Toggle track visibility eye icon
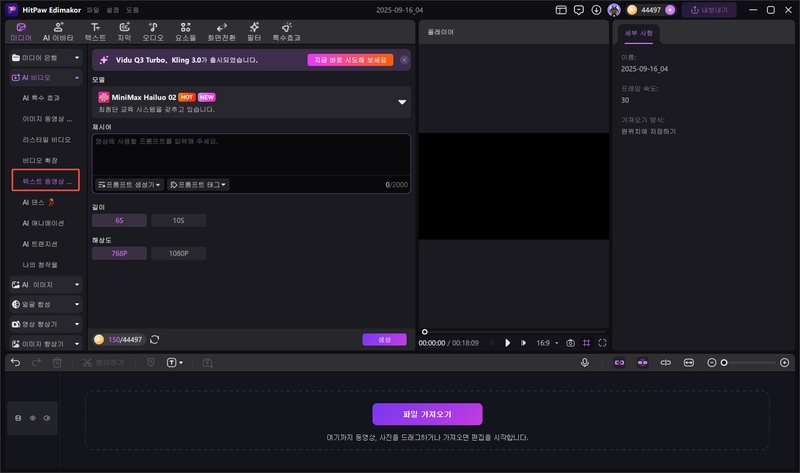This screenshot has height=473, width=800. pos(33,418)
